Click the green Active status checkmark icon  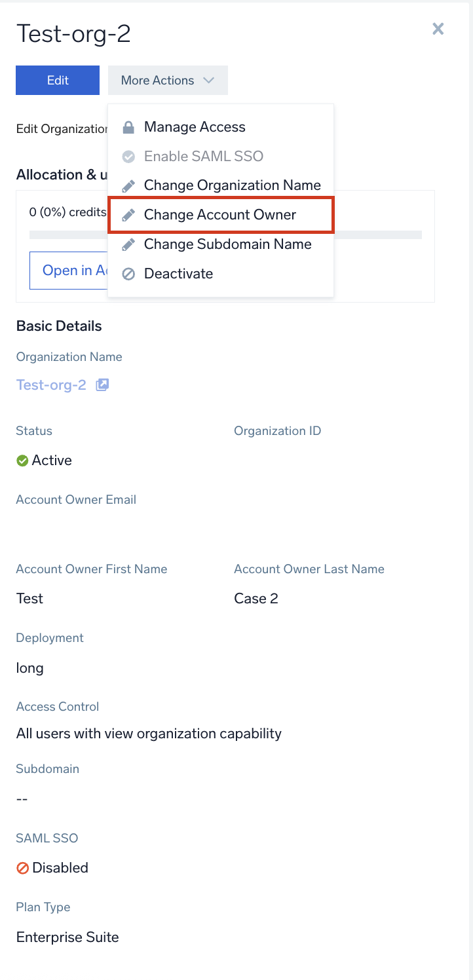coord(21,460)
